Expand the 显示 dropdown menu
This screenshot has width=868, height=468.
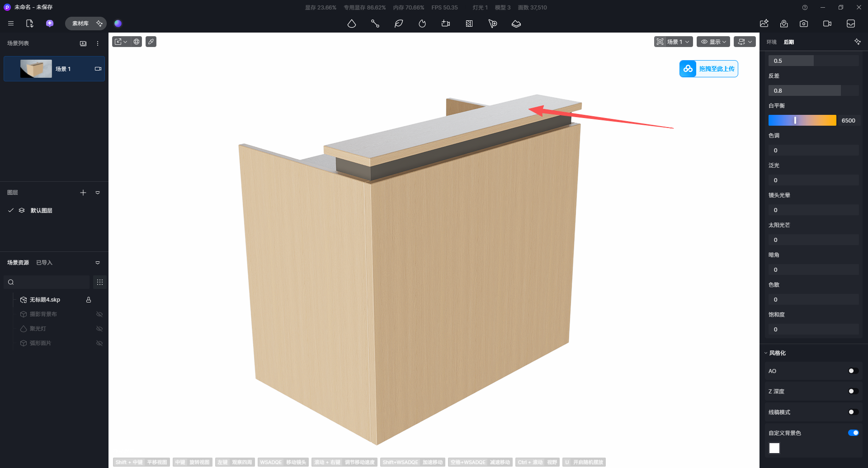pos(713,42)
